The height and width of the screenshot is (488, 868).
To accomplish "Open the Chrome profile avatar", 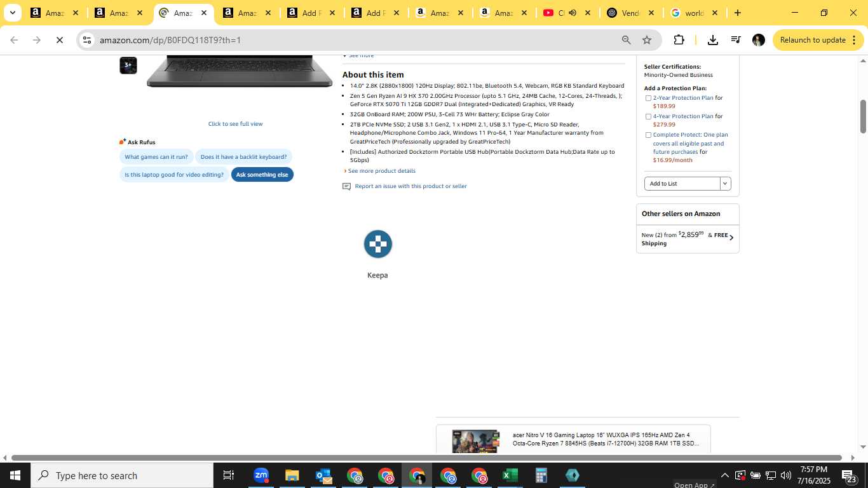I will 758,40.
